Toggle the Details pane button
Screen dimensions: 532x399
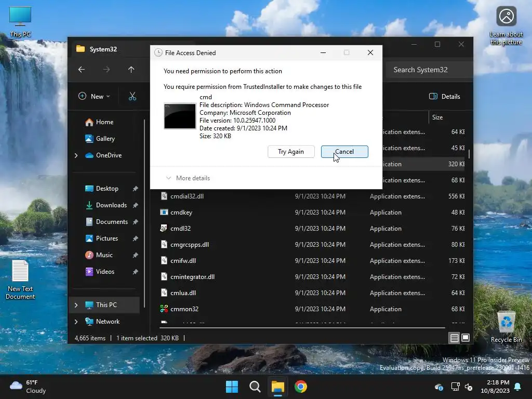click(x=445, y=96)
